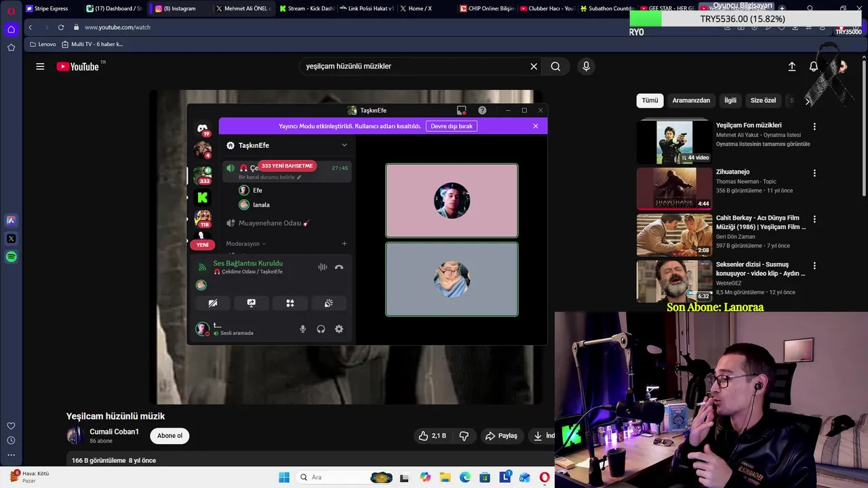The width and height of the screenshot is (868, 488).
Task: Collapse the Moderasyon category
Action: click(x=245, y=243)
